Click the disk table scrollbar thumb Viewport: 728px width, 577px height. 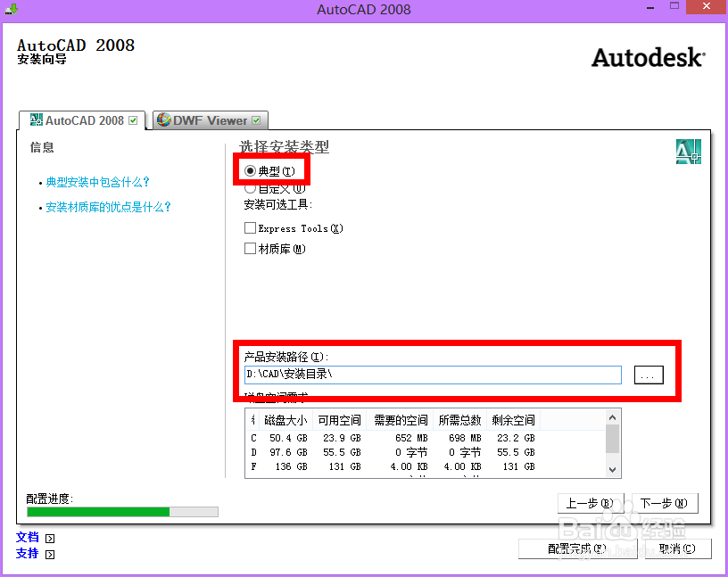click(612, 439)
